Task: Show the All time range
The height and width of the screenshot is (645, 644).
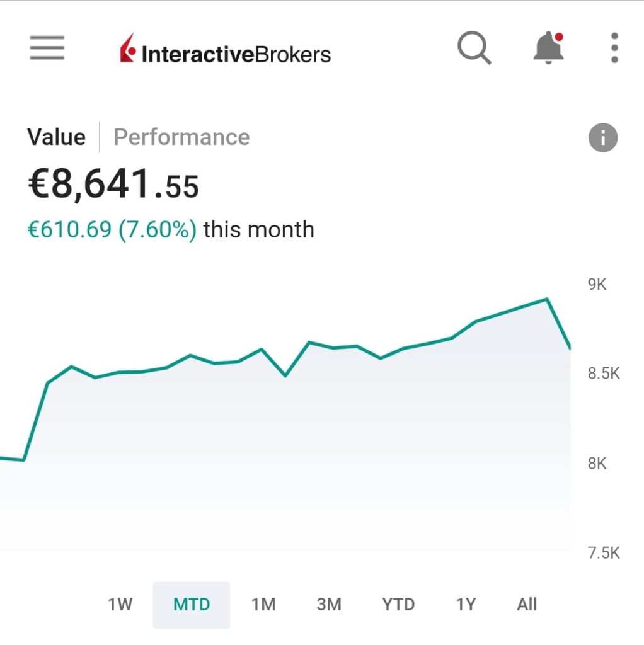Action: tap(527, 605)
